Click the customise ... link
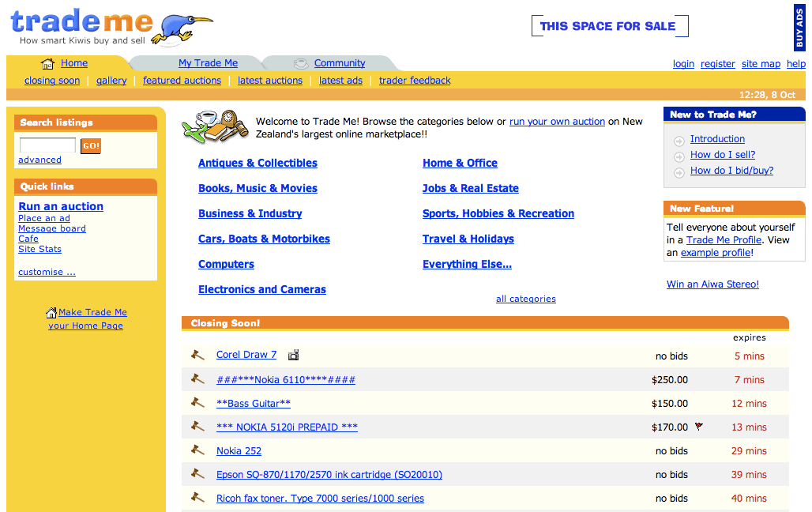Image resolution: width=812 pixels, height=512 pixels. (x=47, y=272)
